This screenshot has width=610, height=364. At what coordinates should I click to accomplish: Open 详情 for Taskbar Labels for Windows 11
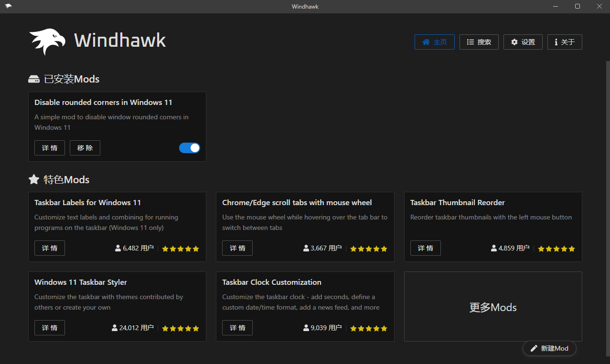[x=50, y=248]
